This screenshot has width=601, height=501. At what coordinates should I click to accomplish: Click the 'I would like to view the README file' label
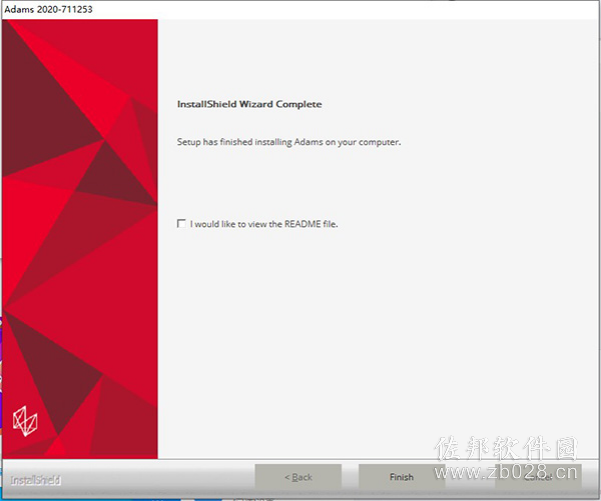click(x=264, y=224)
